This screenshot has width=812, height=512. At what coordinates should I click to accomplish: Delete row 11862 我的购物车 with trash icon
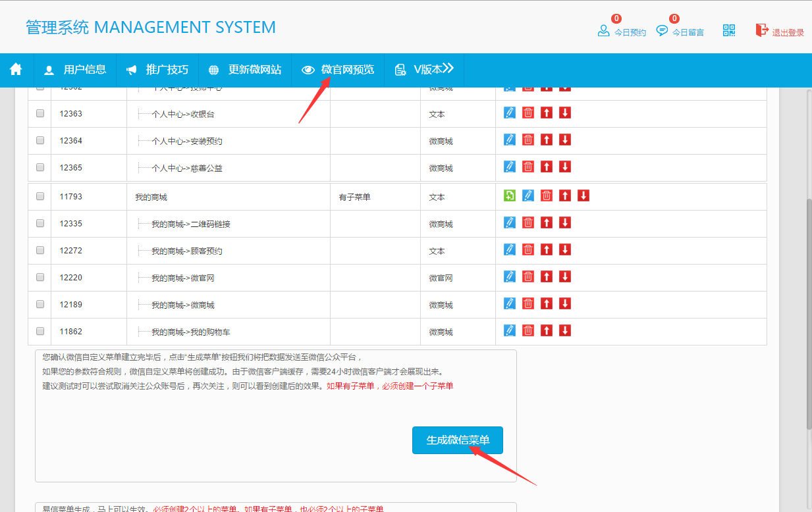coord(528,330)
